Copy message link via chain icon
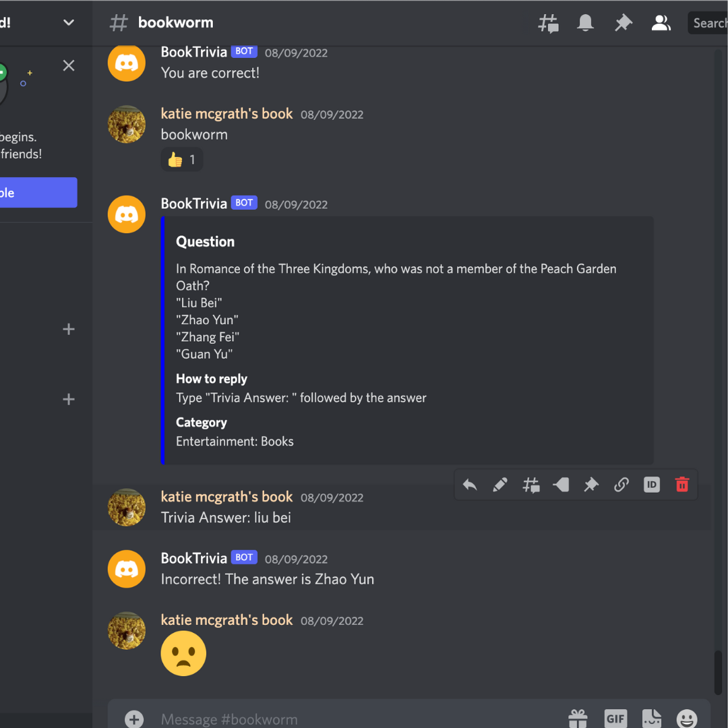Image resolution: width=728 pixels, height=728 pixels. coord(621,485)
